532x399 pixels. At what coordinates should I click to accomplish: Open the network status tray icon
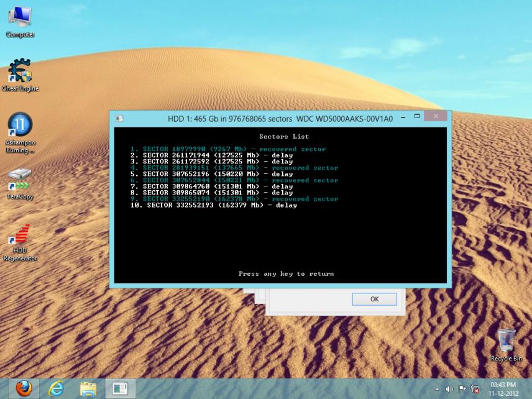pyautogui.click(x=475, y=389)
